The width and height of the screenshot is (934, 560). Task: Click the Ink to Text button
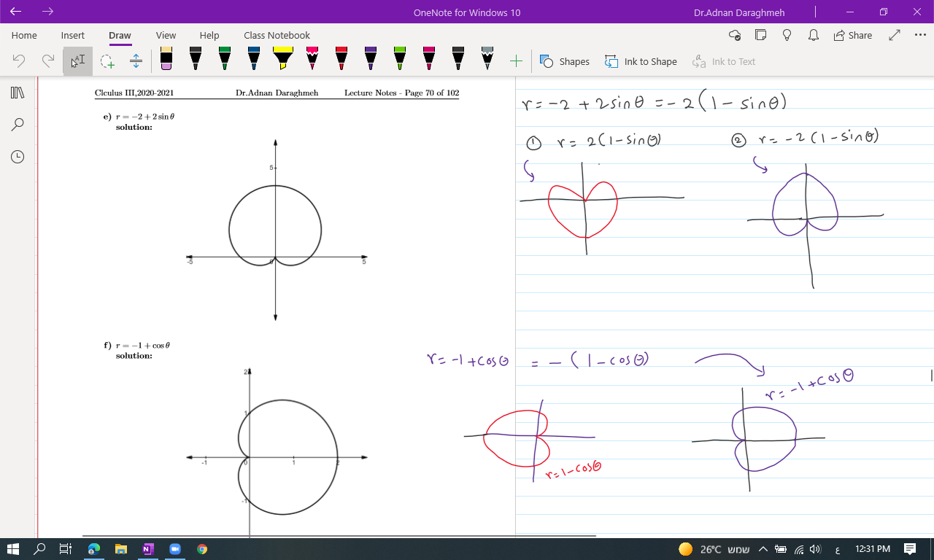724,61
